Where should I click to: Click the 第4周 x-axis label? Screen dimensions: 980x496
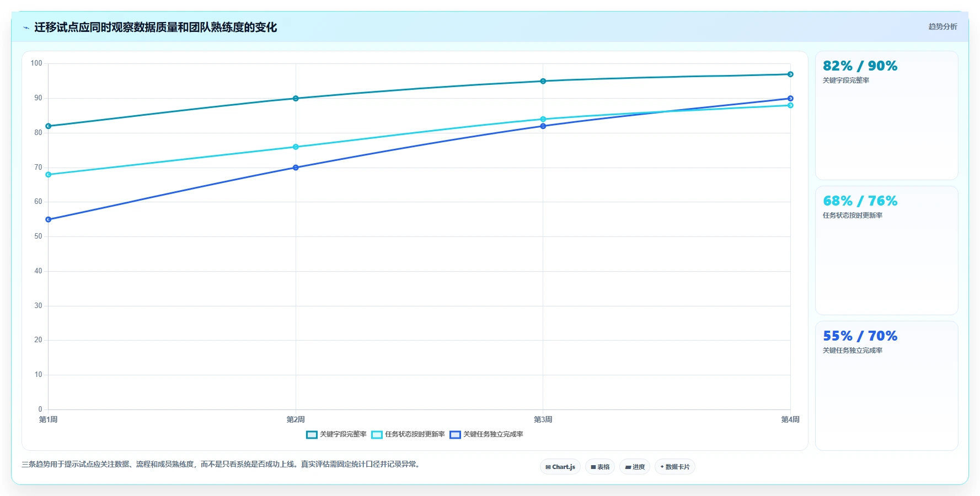coord(790,420)
